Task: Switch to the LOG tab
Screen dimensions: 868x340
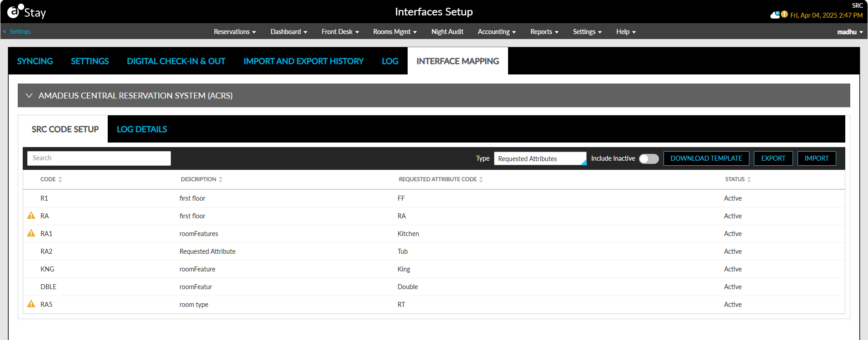Action: pos(390,61)
